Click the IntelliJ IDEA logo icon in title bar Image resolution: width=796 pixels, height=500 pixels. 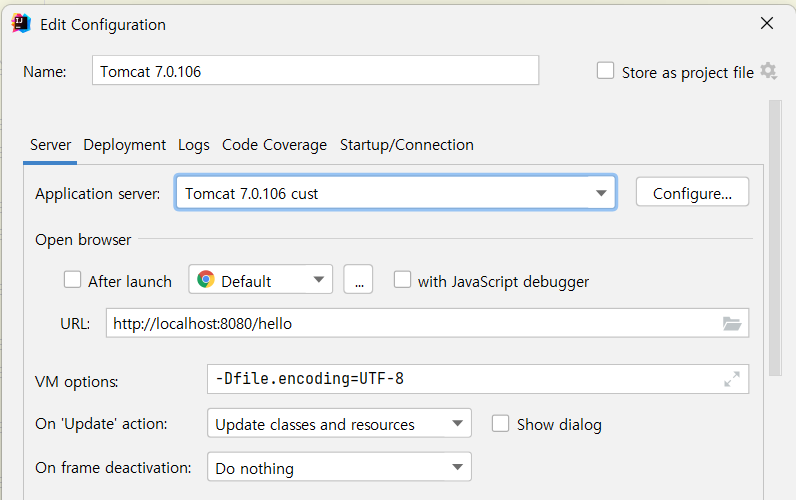21,23
